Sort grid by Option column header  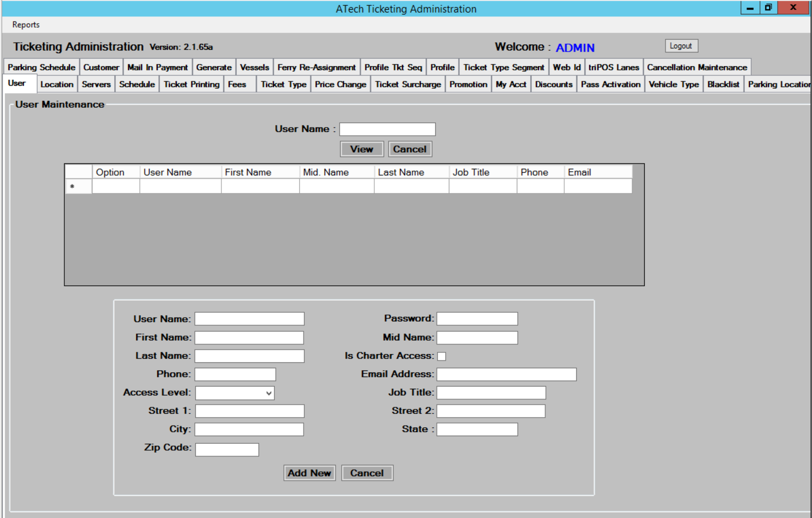[x=116, y=172]
